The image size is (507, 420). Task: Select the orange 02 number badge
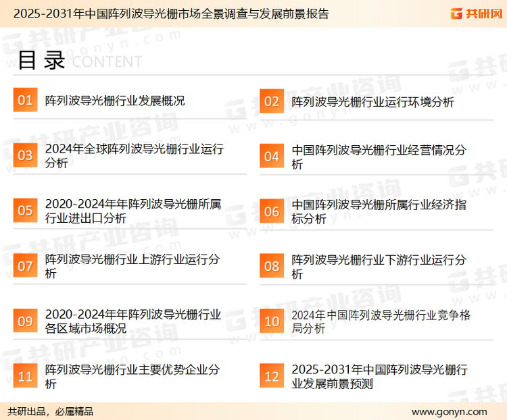click(x=272, y=101)
